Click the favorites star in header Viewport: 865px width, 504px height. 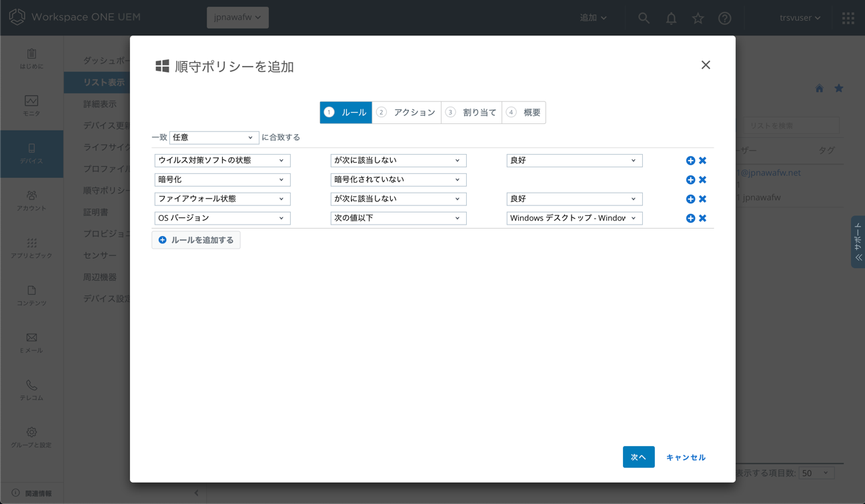[698, 18]
